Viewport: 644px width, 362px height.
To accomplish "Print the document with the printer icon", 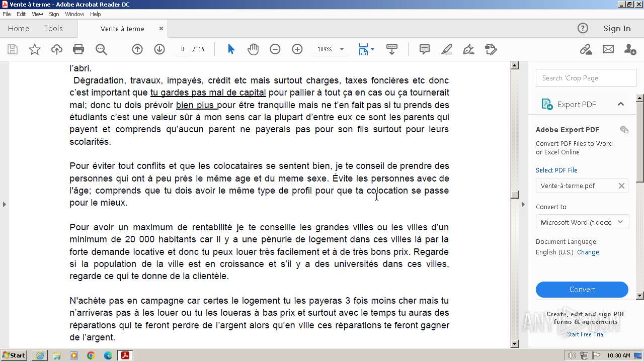I will click(78, 49).
